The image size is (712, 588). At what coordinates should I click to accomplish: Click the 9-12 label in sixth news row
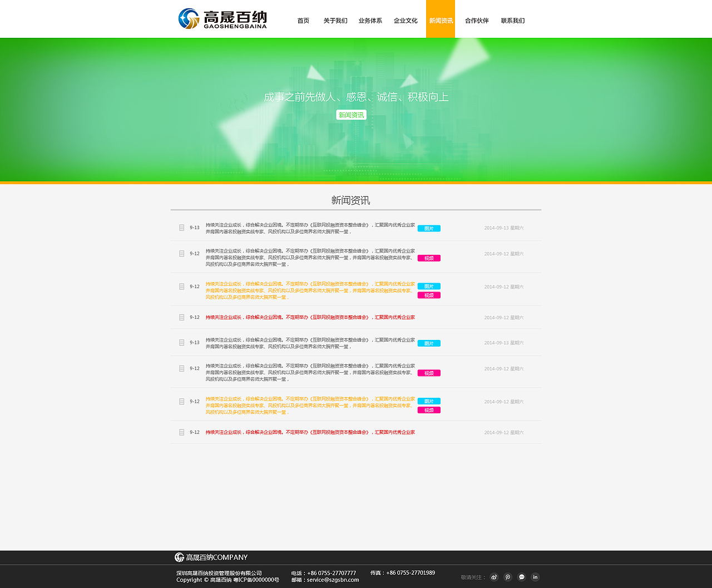(x=195, y=368)
